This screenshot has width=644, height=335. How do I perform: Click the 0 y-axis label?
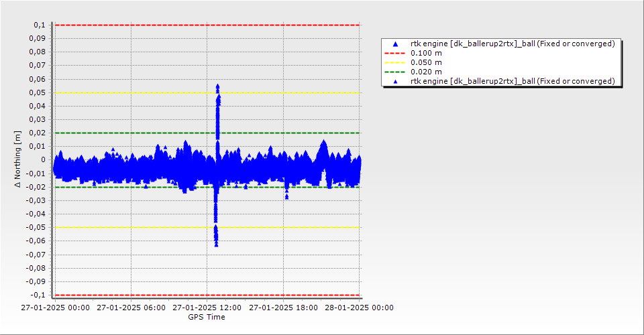coord(43,160)
